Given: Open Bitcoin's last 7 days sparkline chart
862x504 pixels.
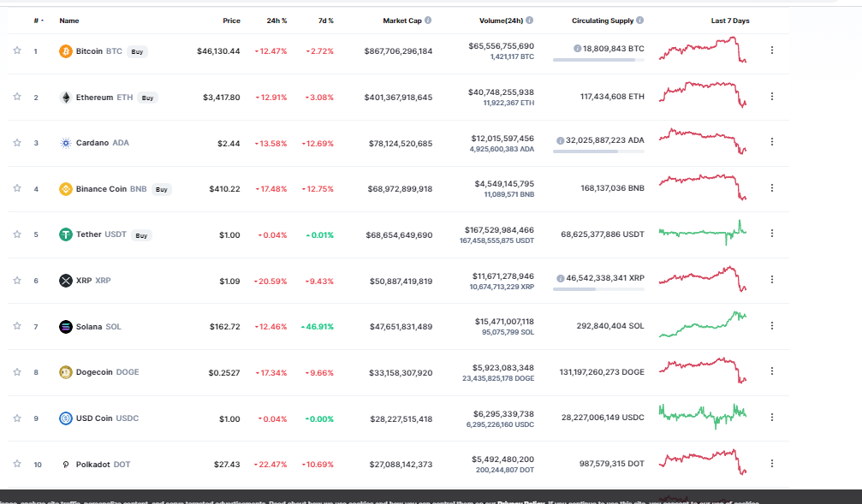Looking at the screenshot, I should pyautogui.click(x=703, y=50).
